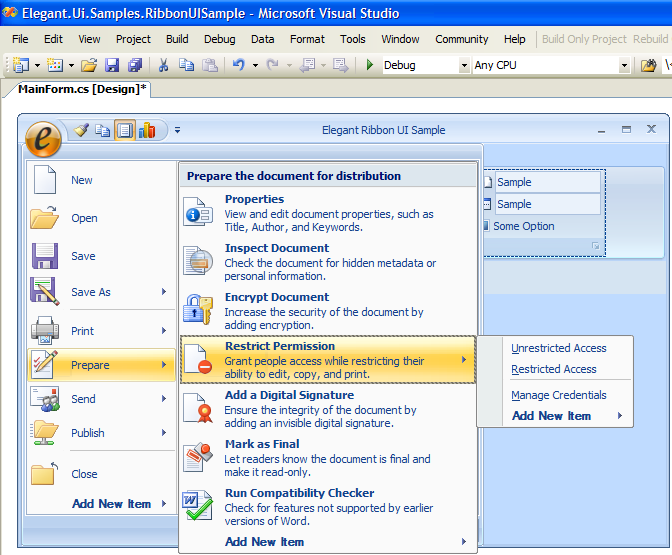Click Visual Studio Save All toolbar icon
Screen dimensions: 672x555
(x=135, y=65)
